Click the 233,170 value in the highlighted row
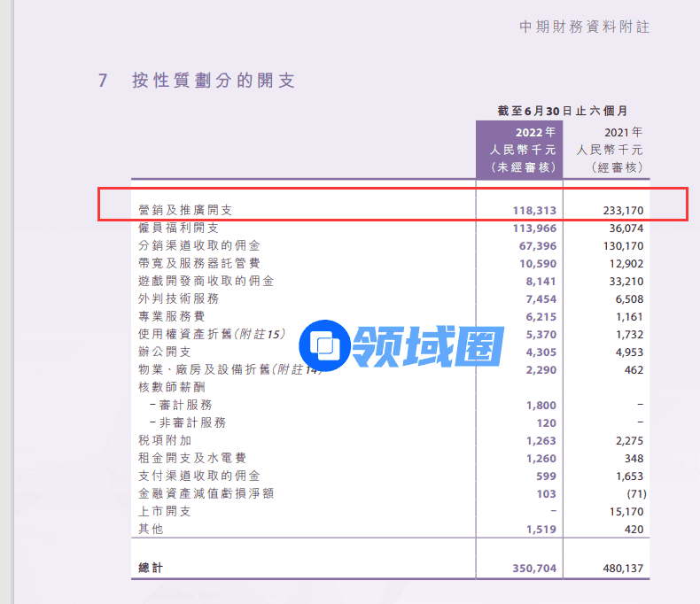Image resolution: width=700 pixels, height=604 pixels. [621, 211]
